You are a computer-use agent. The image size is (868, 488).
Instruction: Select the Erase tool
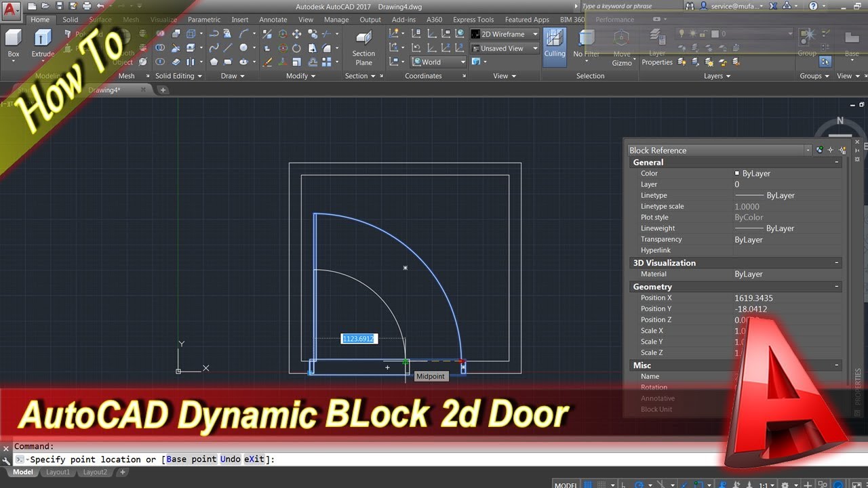click(x=267, y=62)
